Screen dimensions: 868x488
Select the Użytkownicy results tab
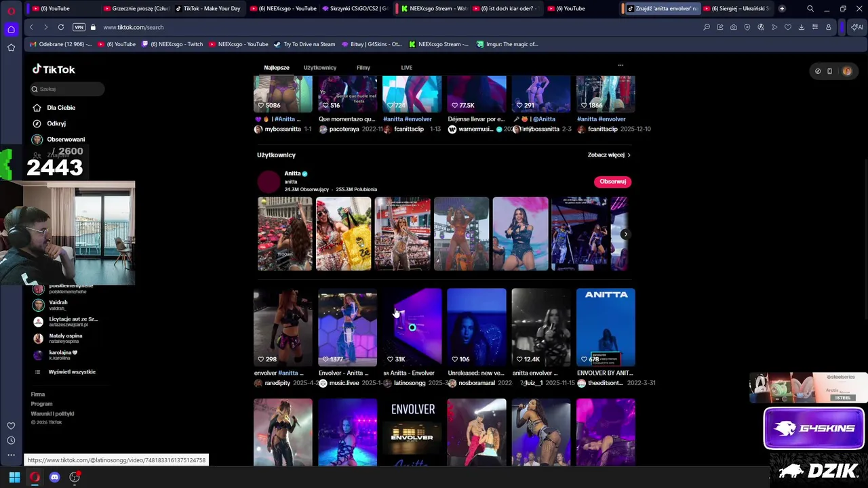pos(320,68)
